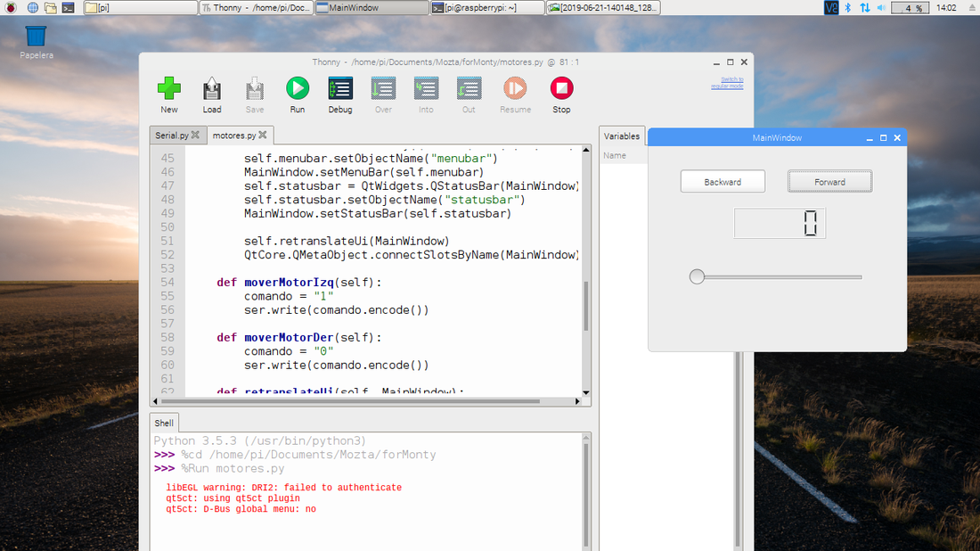980x551 pixels.
Task: Click the code line 'comando = "1"'
Action: 289,296
